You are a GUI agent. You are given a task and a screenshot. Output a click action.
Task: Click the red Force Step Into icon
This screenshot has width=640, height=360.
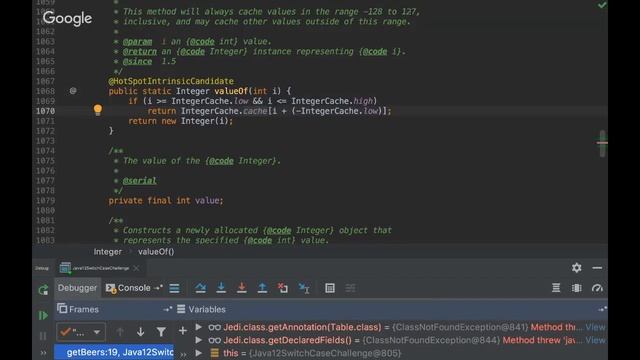click(242, 288)
